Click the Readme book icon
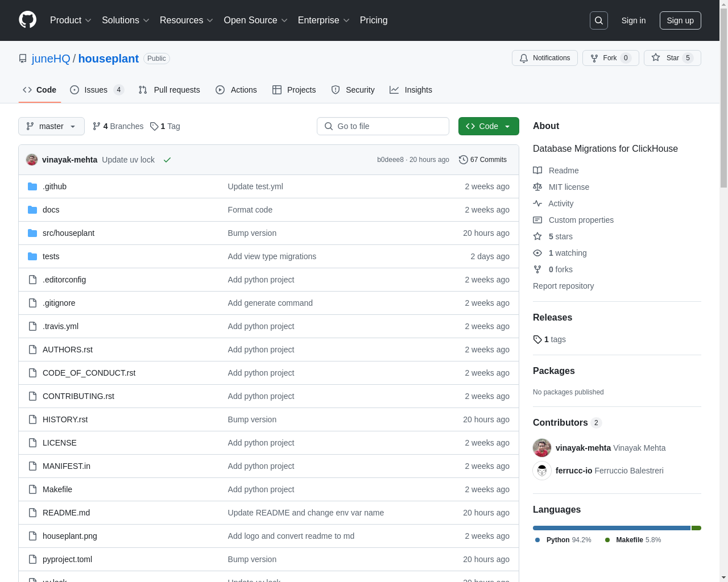The height and width of the screenshot is (582, 728). [537, 171]
